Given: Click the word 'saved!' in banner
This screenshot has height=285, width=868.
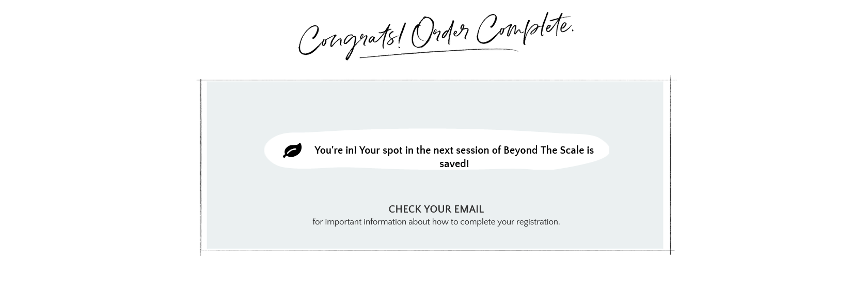Looking at the screenshot, I should coord(454,164).
